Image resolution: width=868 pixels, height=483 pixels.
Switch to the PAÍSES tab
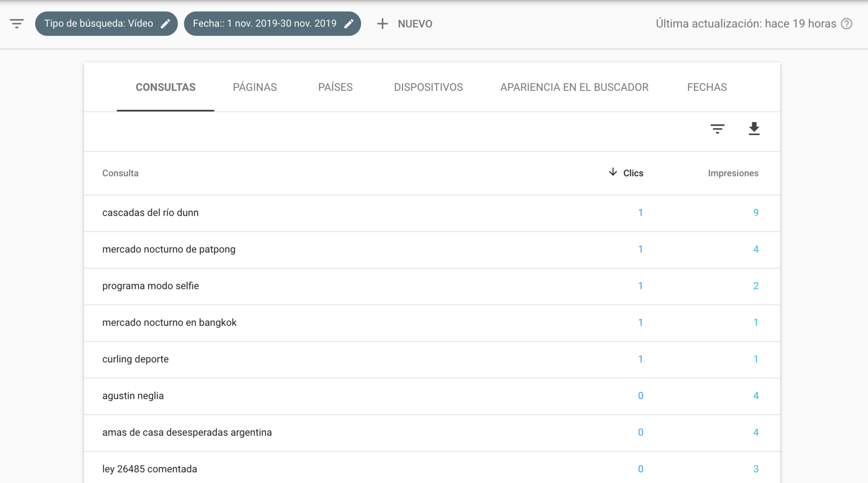pos(334,87)
